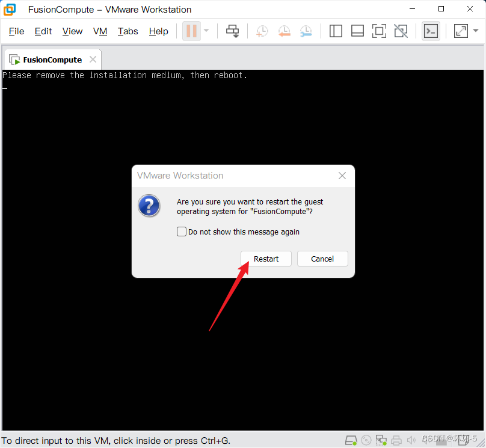The image size is (486, 448).
Task: Open the stretch display dropdown arrow
Action: click(476, 31)
